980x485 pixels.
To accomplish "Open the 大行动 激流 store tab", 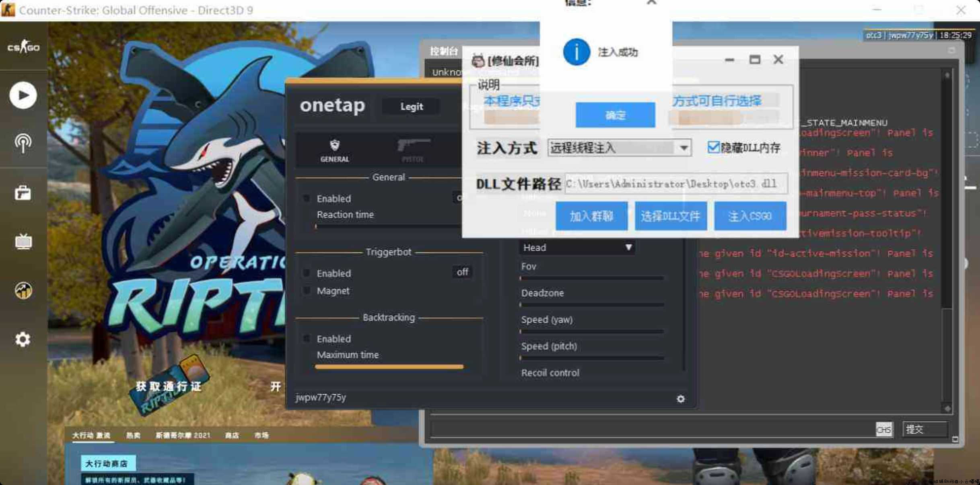I will pyautogui.click(x=91, y=435).
